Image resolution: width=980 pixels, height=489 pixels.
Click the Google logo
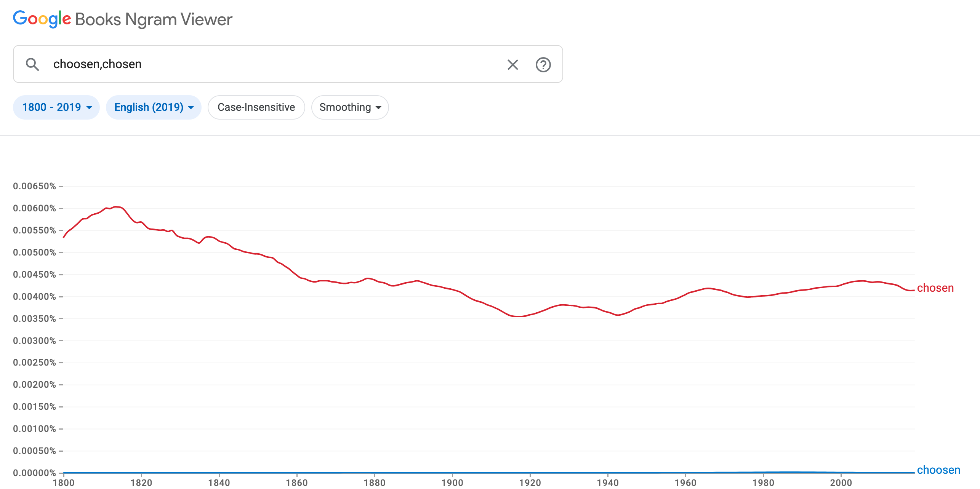point(42,19)
